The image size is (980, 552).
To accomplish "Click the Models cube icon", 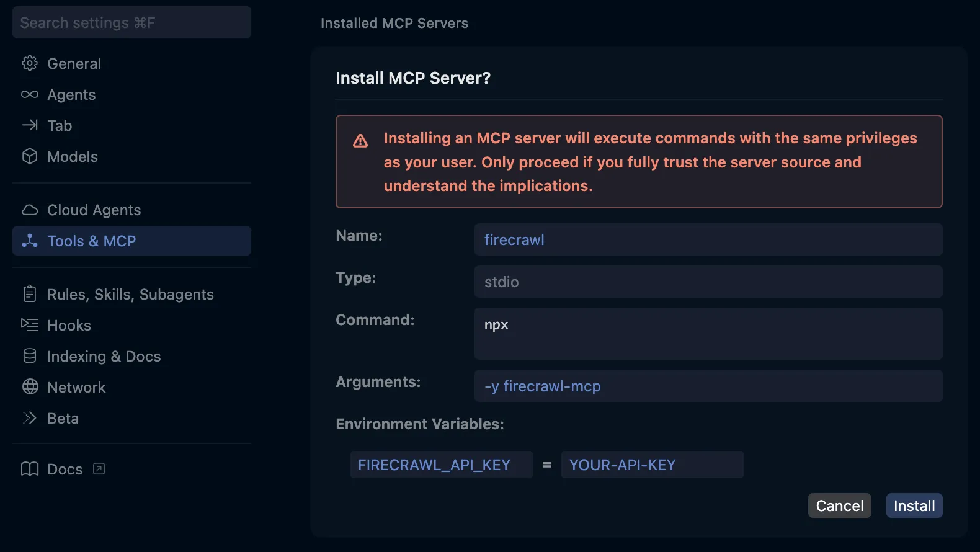I will (30, 156).
